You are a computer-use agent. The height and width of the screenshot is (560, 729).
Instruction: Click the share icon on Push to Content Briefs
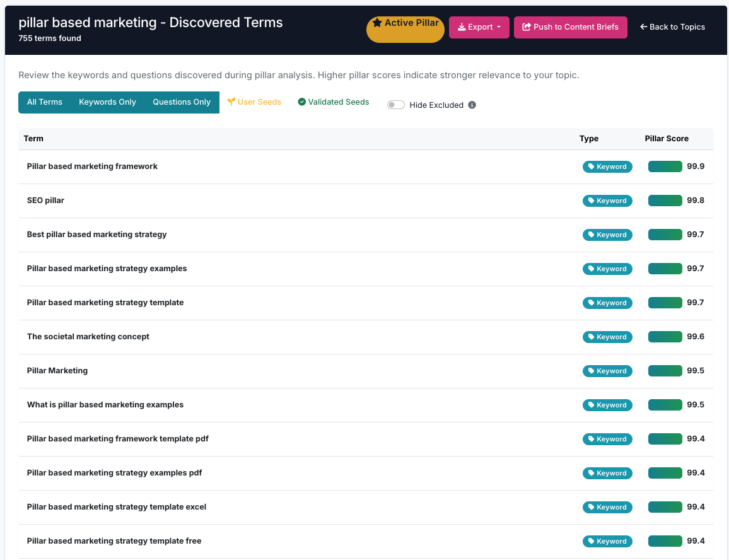pyautogui.click(x=527, y=27)
